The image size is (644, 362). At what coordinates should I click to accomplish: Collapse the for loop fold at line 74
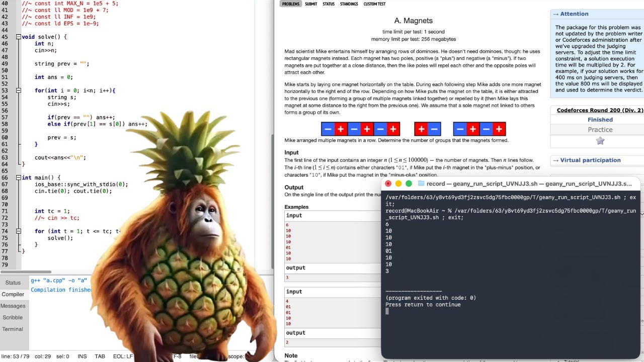click(18, 231)
